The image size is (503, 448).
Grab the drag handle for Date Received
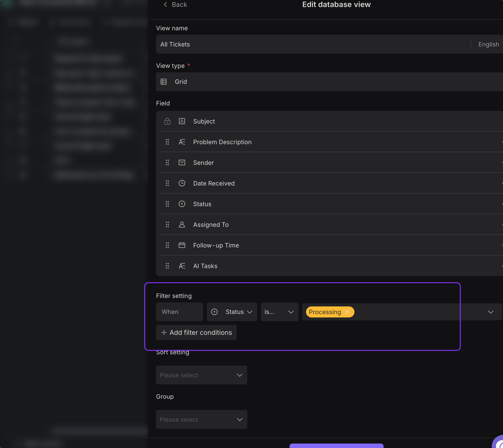(167, 183)
